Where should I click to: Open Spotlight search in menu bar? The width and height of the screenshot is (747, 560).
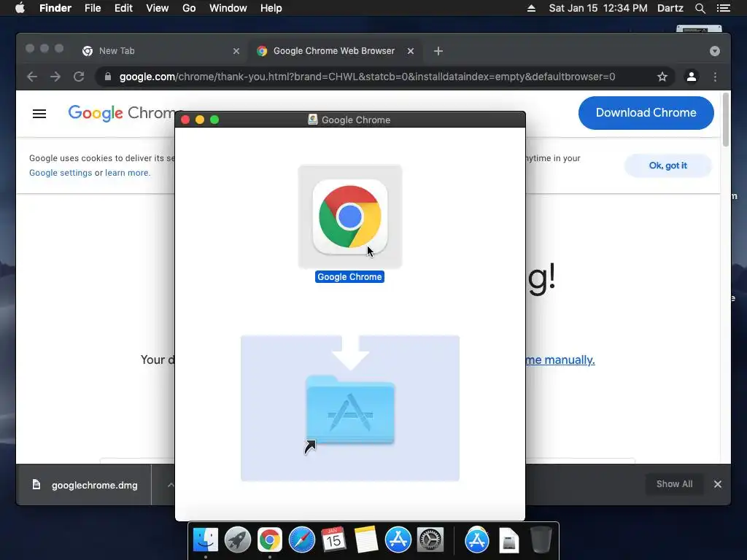tap(700, 8)
